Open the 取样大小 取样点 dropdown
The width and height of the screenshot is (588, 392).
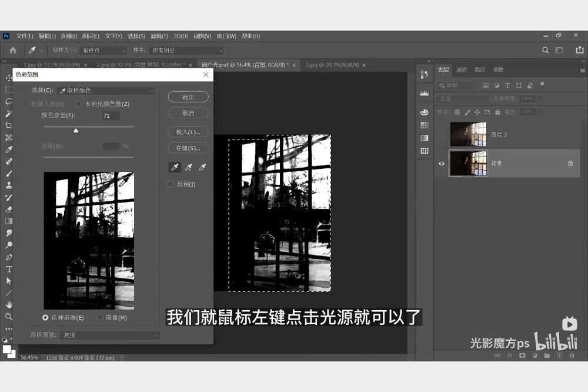[x=103, y=50]
